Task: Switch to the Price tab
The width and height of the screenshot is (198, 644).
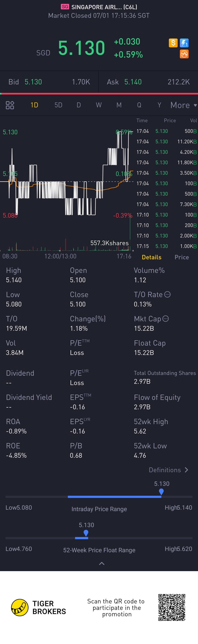Action: (x=181, y=257)
